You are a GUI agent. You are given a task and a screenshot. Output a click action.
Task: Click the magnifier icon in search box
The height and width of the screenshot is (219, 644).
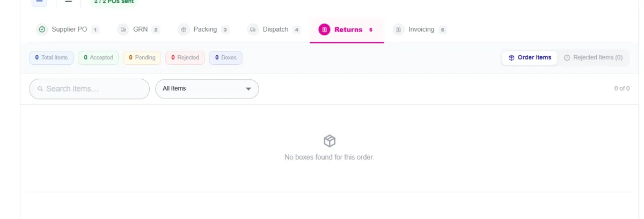(x=40, y=89)
